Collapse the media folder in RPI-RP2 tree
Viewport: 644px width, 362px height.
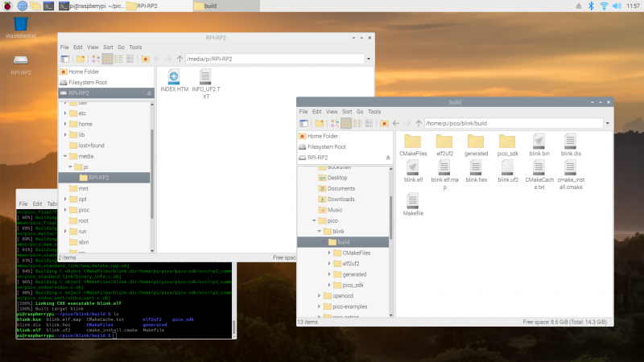(x=65, y=156)
